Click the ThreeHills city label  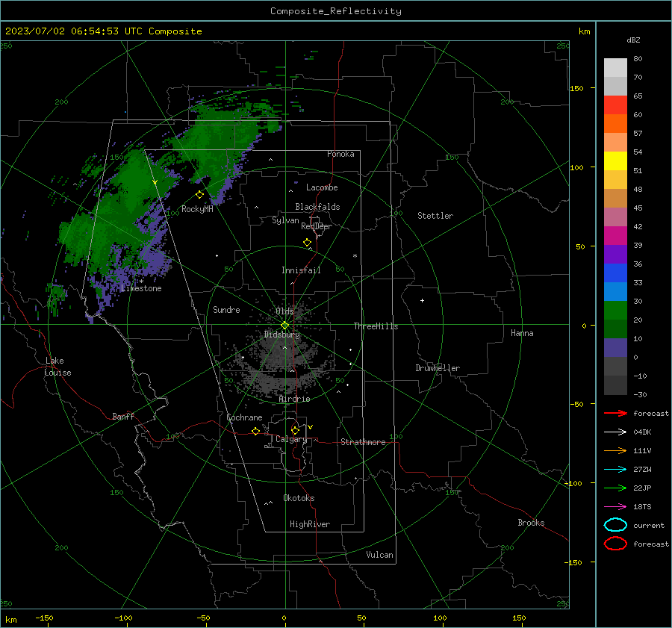(376, 326)
